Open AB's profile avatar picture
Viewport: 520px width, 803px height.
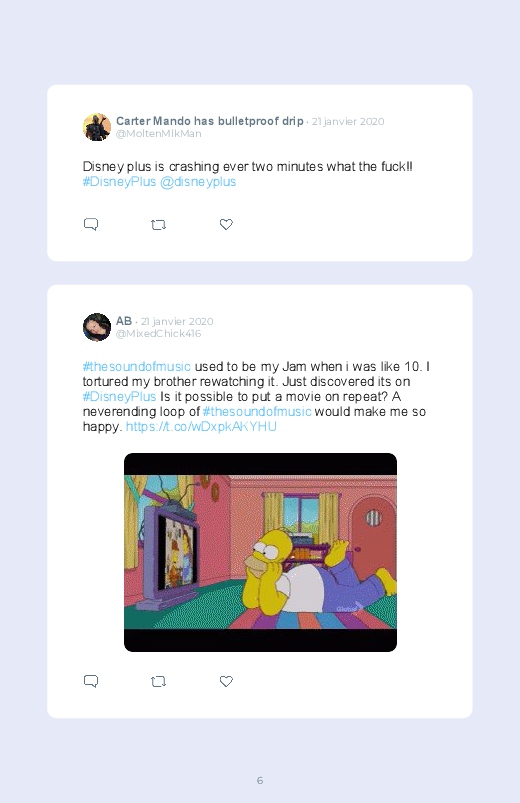click(97, 327)
